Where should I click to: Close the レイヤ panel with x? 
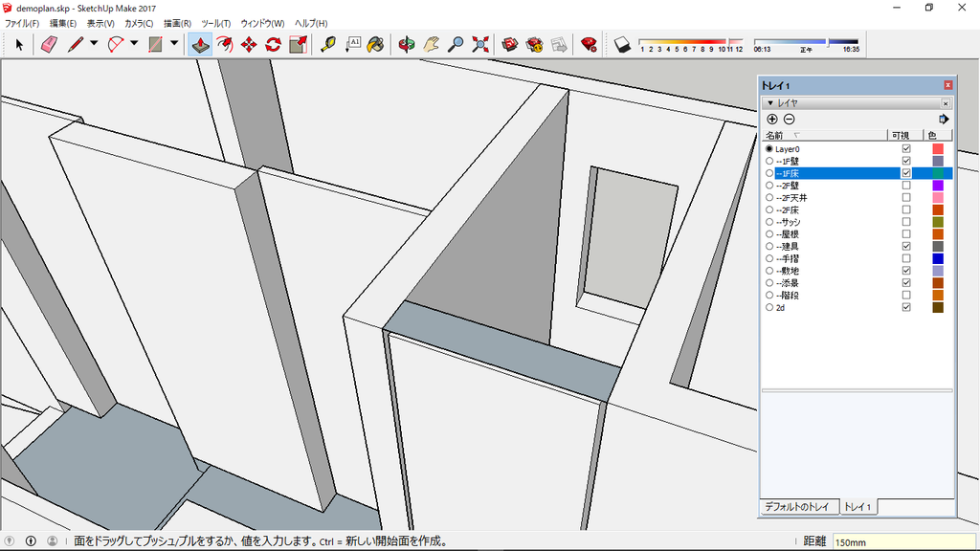pos(946,103)
